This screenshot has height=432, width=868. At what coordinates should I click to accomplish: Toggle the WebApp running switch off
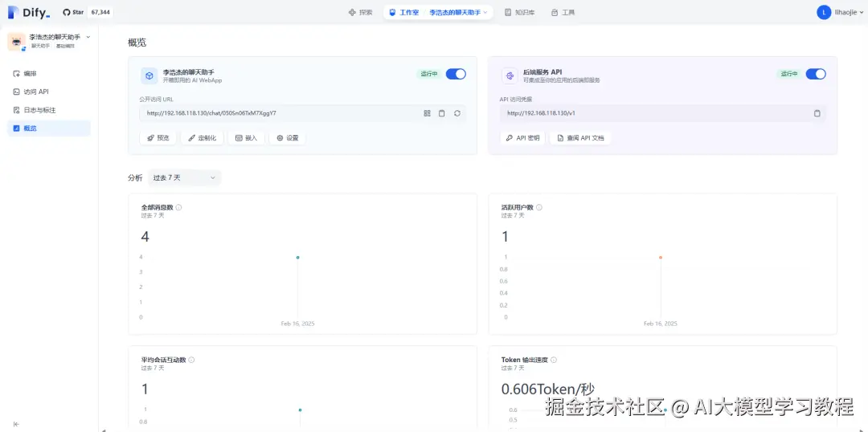(456, 74)
